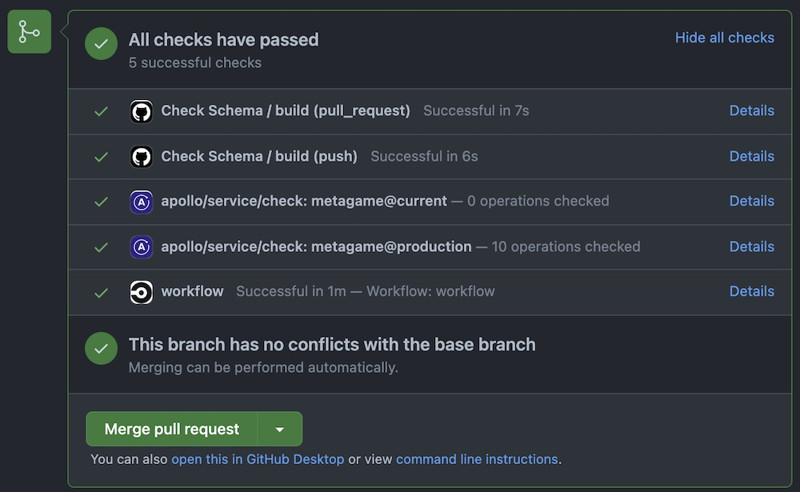Screen dimensions: 800x492
Task: Hide all checks in the status list
Action: click(x=724, y=38)
